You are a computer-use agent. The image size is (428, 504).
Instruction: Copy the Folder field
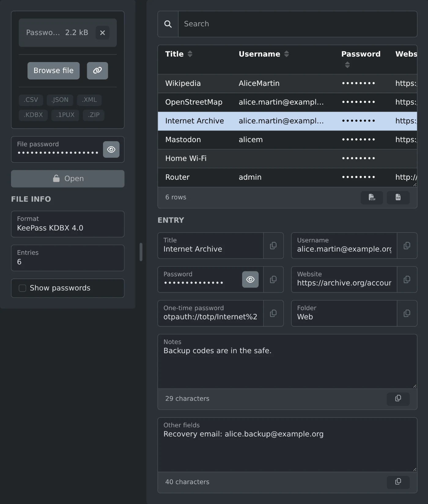pyautogui.click(x=407, y=314)
